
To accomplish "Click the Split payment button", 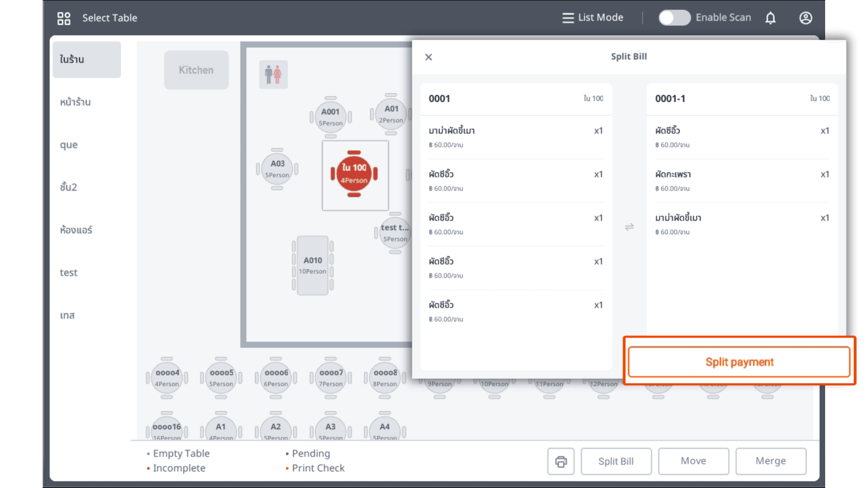I will 739,362.
